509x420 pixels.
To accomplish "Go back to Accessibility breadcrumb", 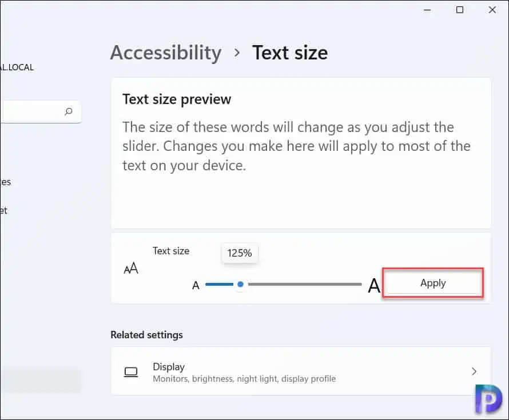I will click(166, 53).
